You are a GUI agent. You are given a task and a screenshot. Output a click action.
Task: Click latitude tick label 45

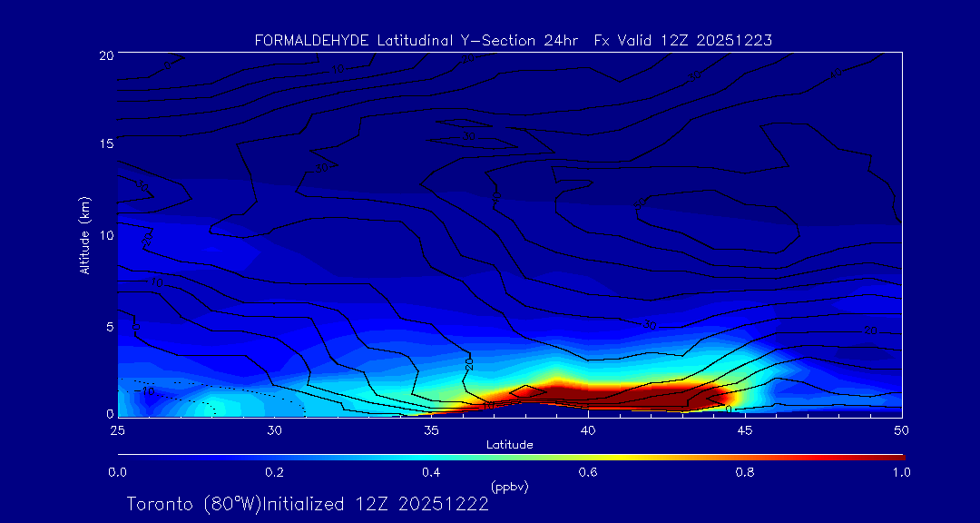[x=745, y=429]
